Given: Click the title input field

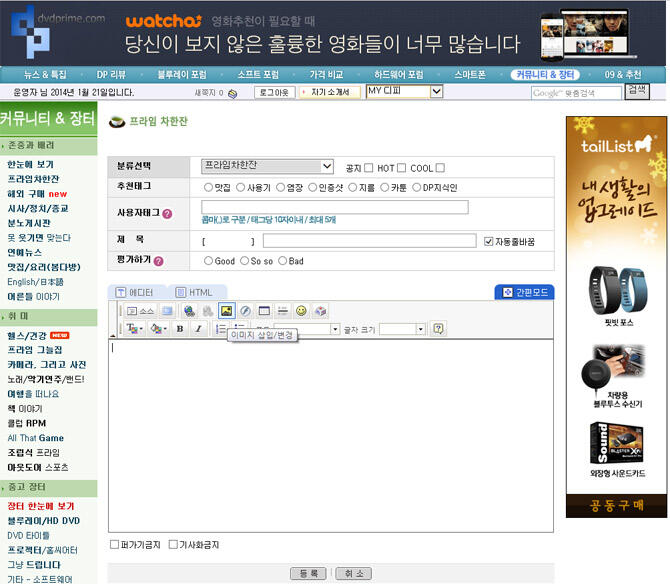Looking at the screenshot, I should pos(370,241).
